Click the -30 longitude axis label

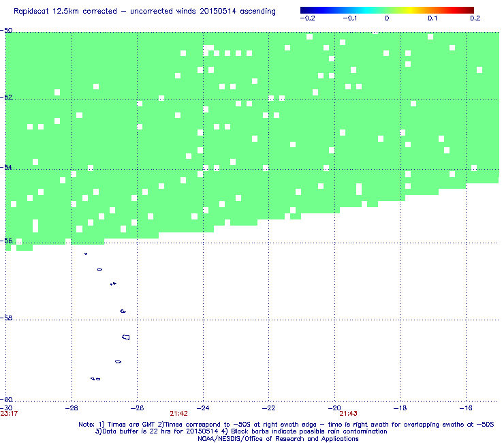pyautogui.click(x=6, y=408)
